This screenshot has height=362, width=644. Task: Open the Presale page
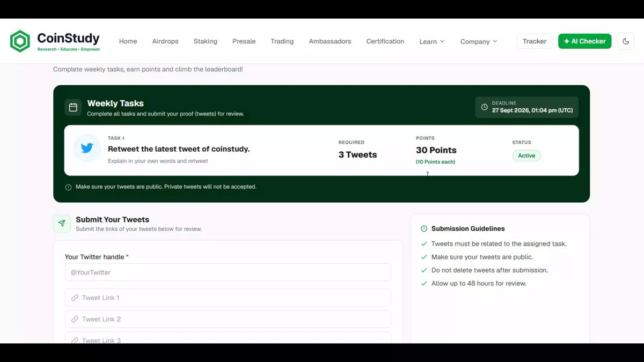click(244, 41)
